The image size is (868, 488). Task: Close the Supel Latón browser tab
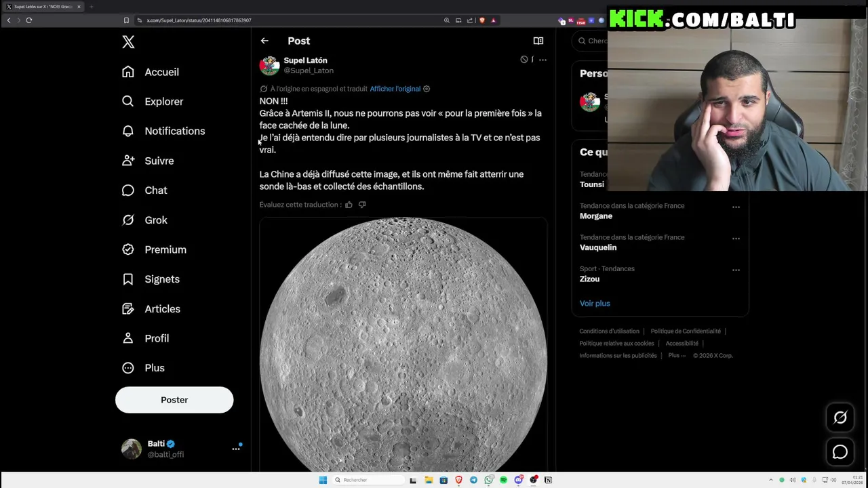point(79,7)
